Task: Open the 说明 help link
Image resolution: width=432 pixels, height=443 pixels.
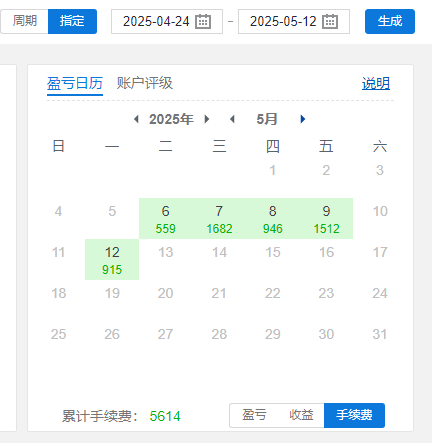Action: (376, 83)
